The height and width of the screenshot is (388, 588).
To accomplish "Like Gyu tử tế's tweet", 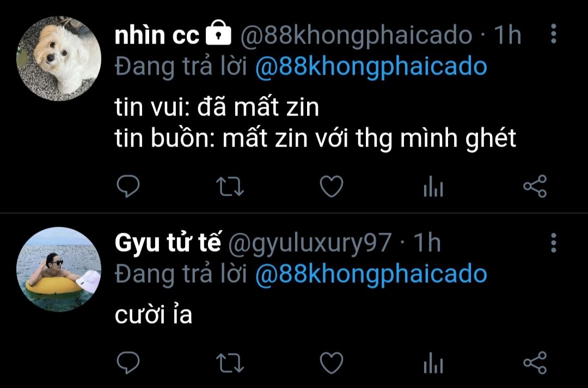I will (x=332, y=363).
